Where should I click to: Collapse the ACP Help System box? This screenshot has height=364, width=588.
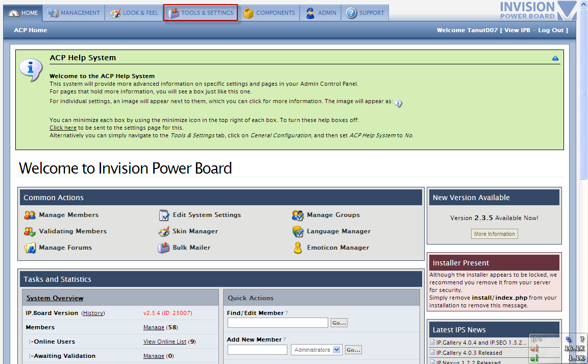click(555, 58)
